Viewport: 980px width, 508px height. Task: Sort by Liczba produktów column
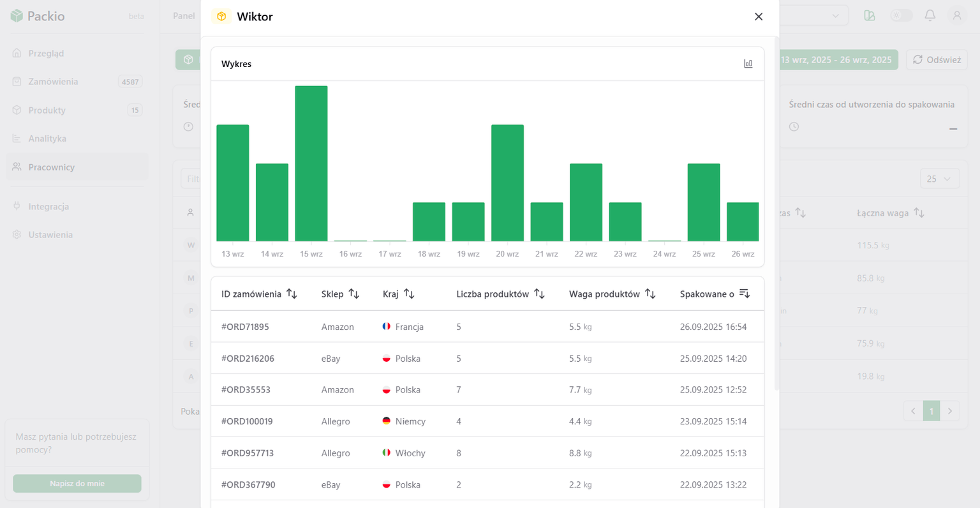pos(539,294)
